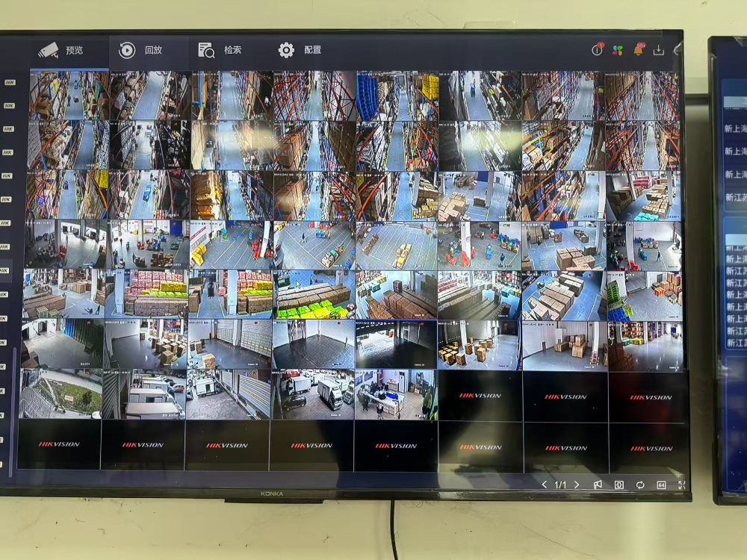Select the office desks camera feed
Screen dimensions: 747x560
point(396,395)
